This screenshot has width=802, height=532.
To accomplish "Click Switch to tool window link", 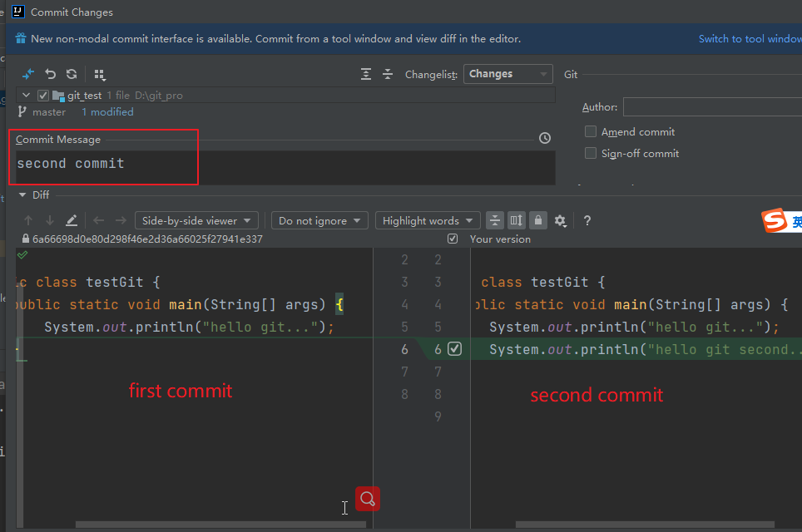I will coord(750,39).
